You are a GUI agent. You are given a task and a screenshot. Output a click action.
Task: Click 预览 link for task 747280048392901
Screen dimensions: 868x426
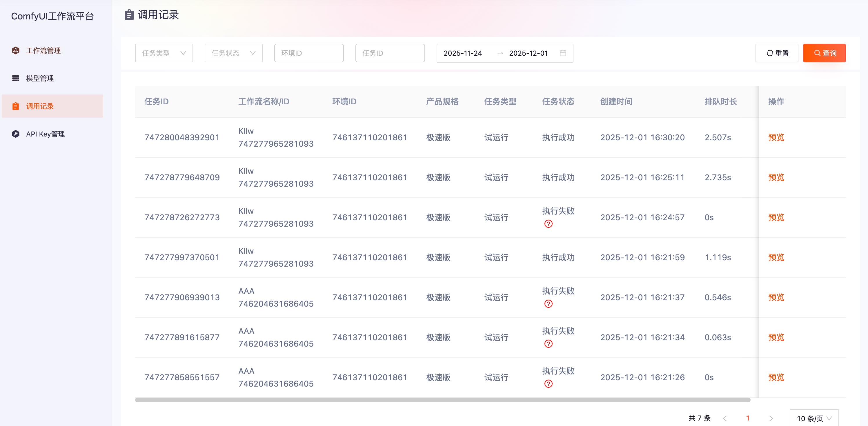pyautogui.click(x=776, y=137)
